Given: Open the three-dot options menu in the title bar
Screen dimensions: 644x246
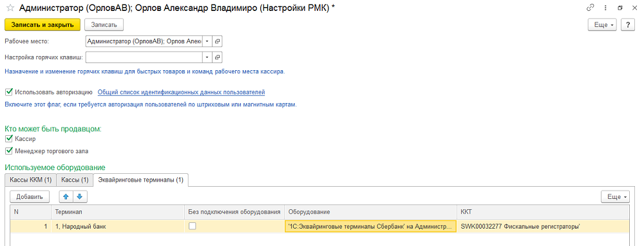Looking at the screenshot, I should 606,8.
